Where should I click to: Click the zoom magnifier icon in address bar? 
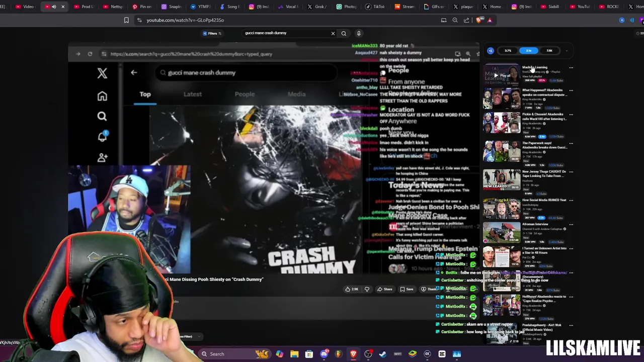(455, 20)
